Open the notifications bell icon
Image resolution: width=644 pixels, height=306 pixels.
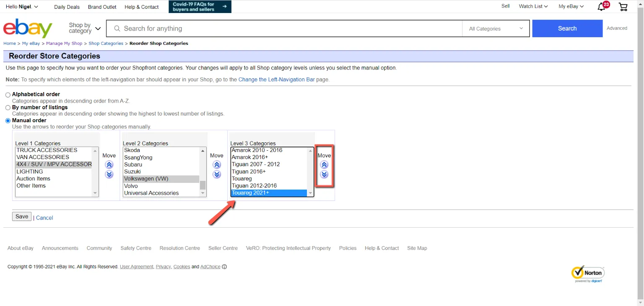602,6
